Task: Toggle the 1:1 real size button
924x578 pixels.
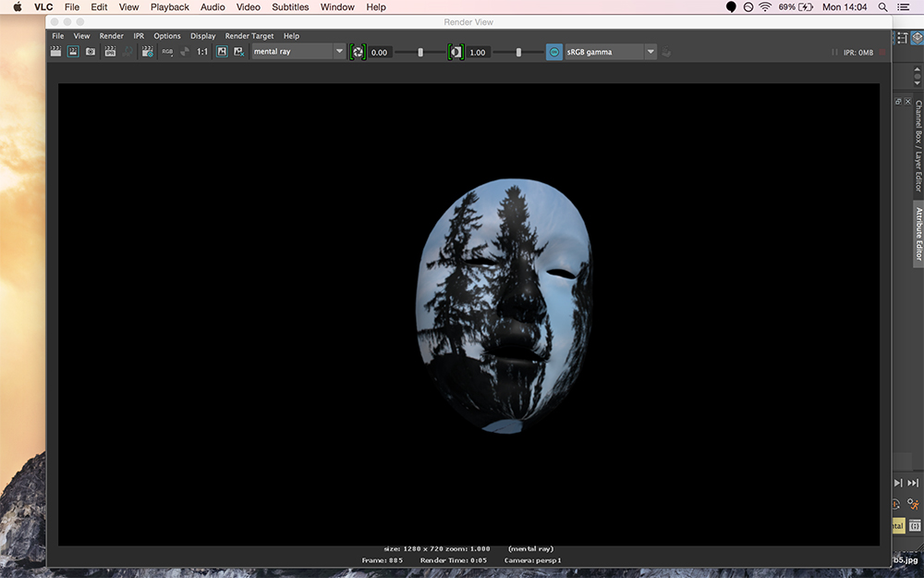Action: (202, 52)
